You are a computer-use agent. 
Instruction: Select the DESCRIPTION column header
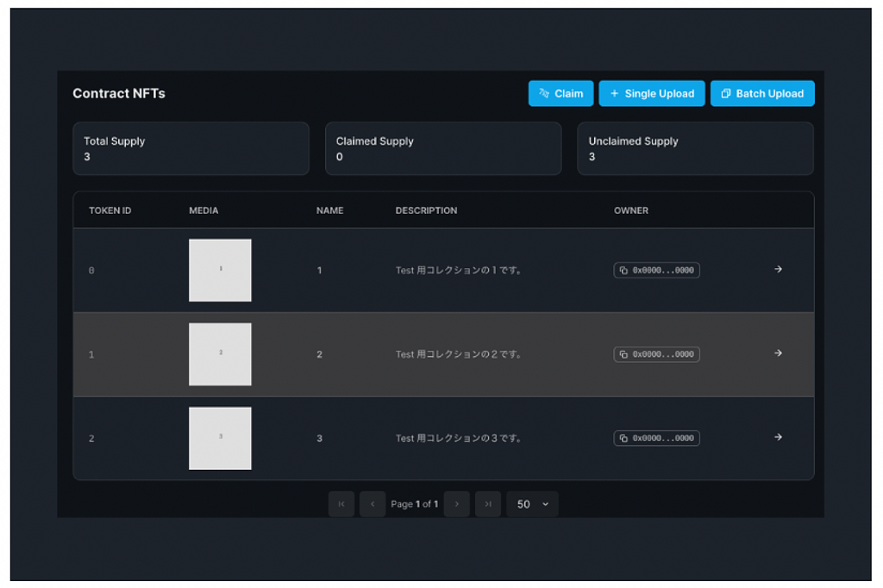click(426, 210)
